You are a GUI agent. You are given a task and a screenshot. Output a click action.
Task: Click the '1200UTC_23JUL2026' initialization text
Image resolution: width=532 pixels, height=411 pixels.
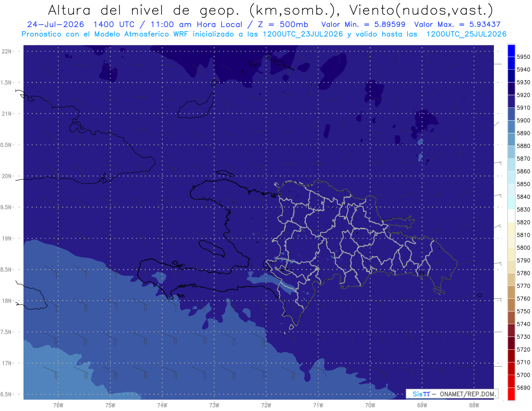pos(303,34)
